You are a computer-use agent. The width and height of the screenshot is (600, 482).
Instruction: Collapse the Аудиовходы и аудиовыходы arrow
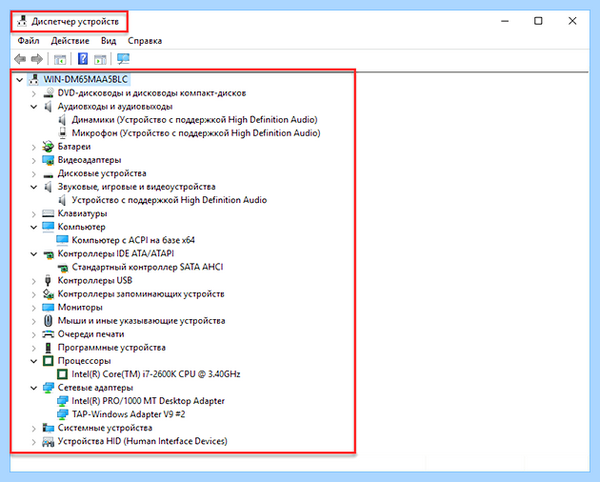pyautogui.click(x=34, y=107)
